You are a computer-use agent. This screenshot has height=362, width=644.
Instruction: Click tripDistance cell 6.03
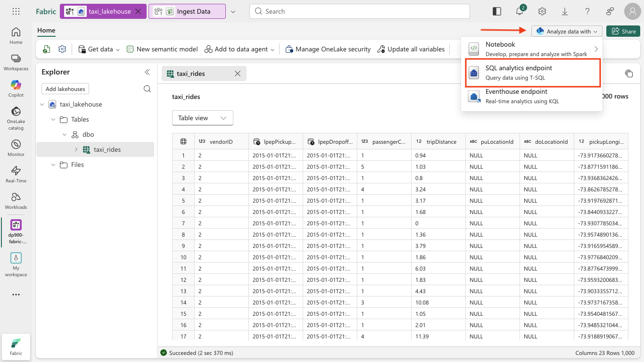coord(438,269)
